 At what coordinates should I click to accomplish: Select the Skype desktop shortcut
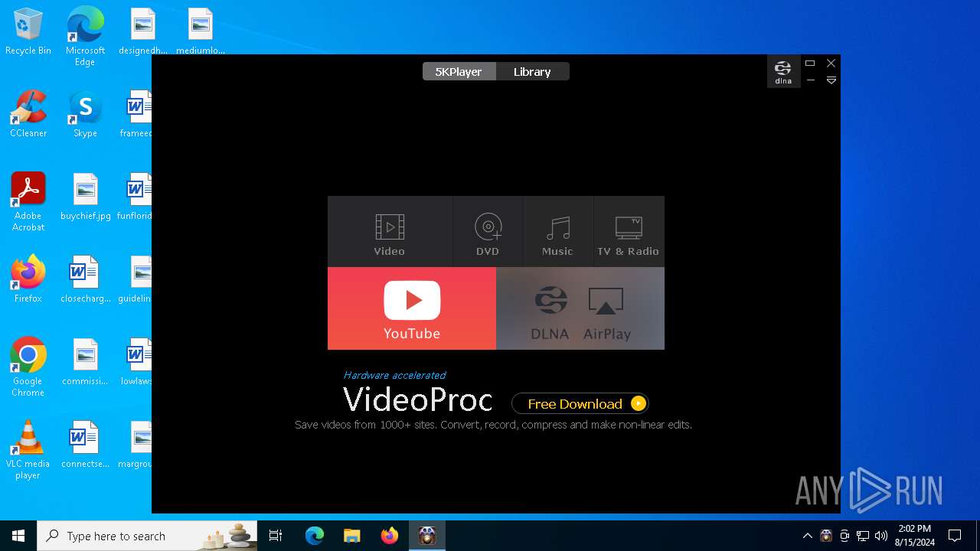[85, 114]
